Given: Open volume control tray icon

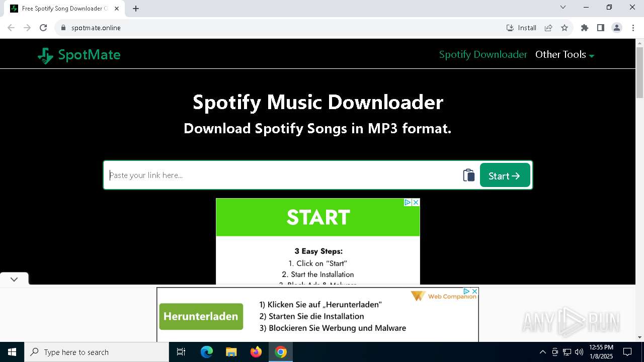Looking at the screenshot, I should coord(579,352).
